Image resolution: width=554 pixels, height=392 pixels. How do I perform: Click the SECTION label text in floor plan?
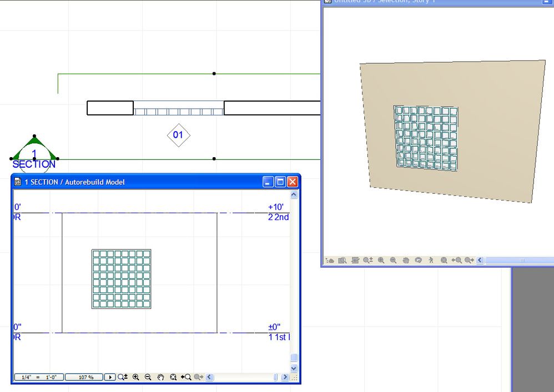34,164
